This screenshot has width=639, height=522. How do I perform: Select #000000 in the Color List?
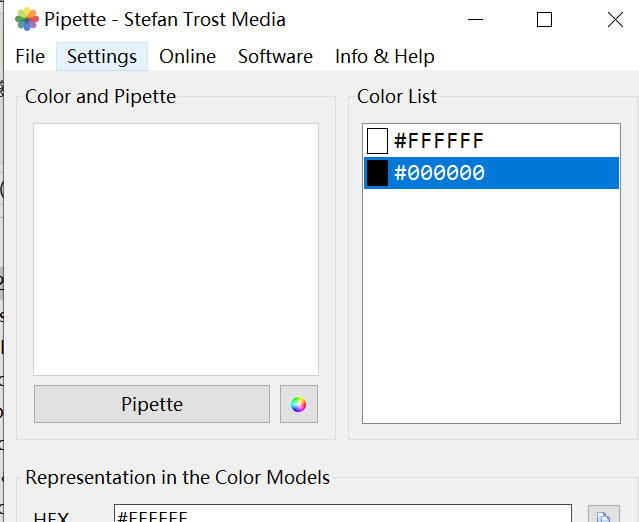(491, 173)
